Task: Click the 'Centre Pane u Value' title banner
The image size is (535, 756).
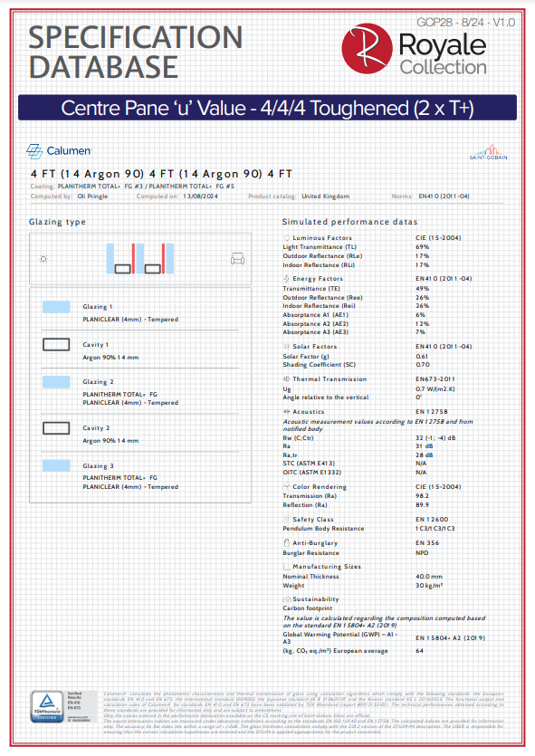Action: point(268,108)
